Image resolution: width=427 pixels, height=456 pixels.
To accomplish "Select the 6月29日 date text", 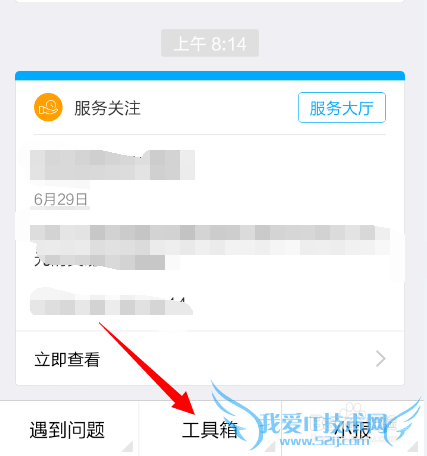I will pos(61,199).
